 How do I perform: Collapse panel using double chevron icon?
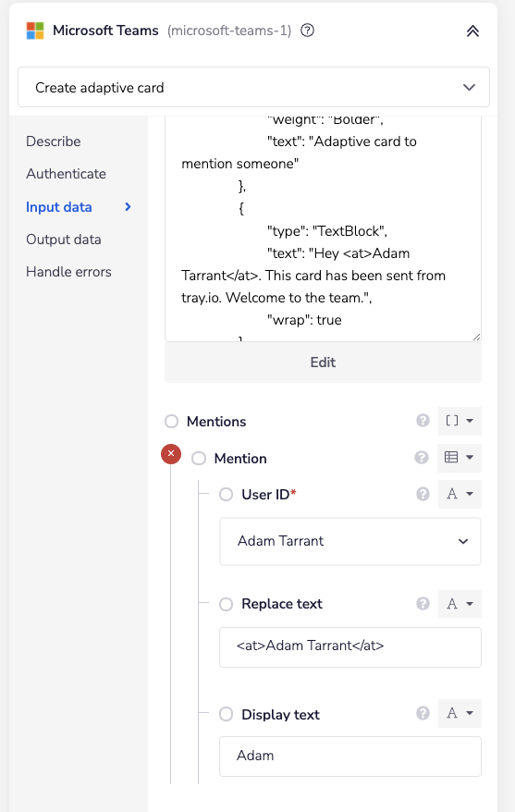pos(472,31)
